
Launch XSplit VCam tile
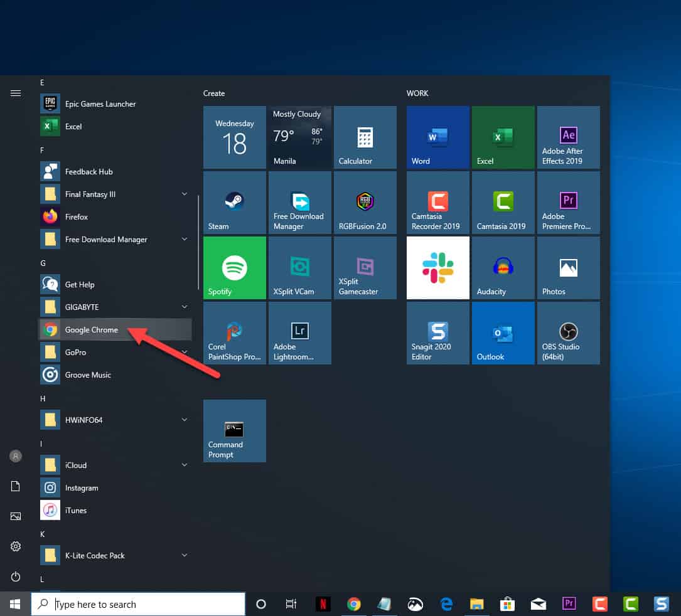tap(299, 267)
